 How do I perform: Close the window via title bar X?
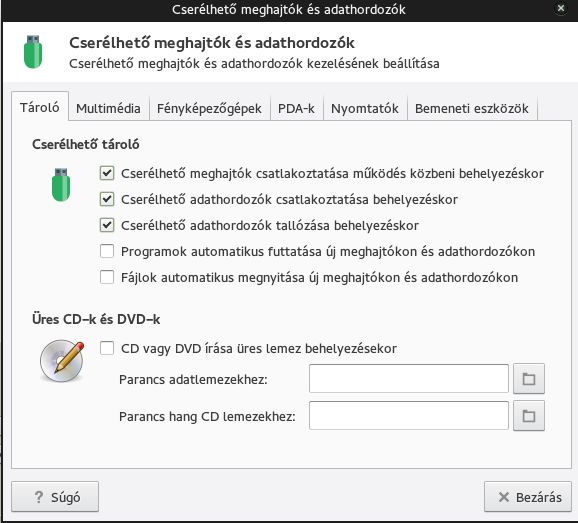tap(561, 8)
